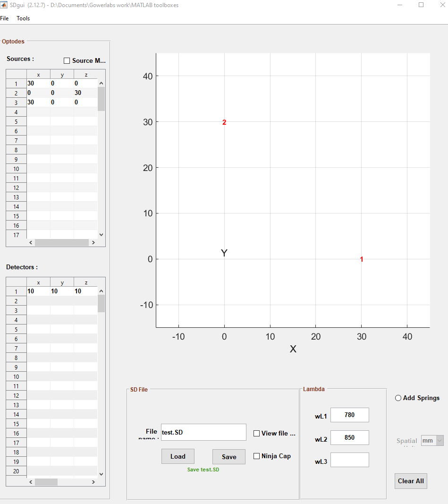This screenshot has height=504, width=448.
Task: Click the Save button
Action: click(229, 457)
